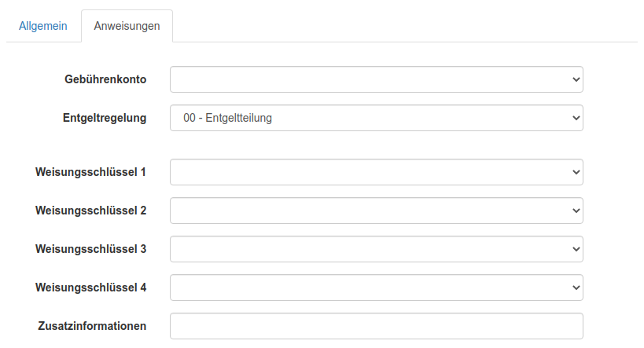Click the chevron arrow of Entgeltregelung
Screen dimensions: 644x348
coord(576,119)
